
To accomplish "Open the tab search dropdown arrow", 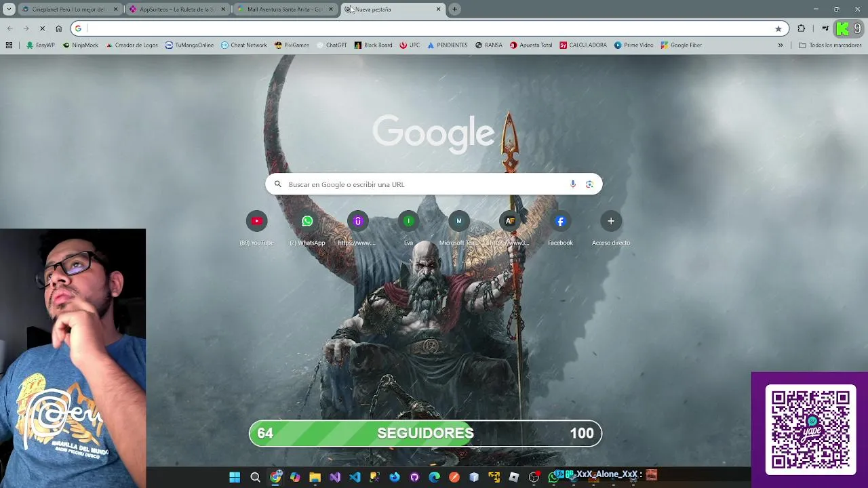I will (9, 9).
